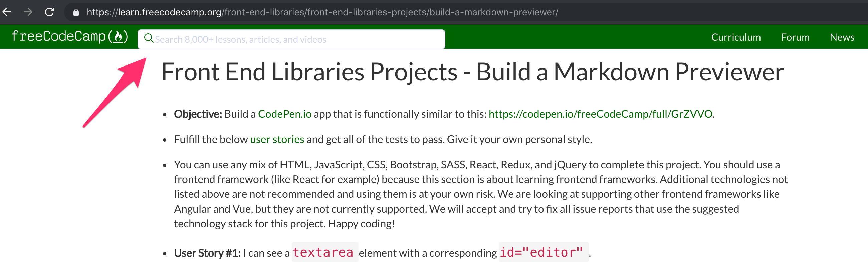The height and width of the screenshot is (264, 868).
Task: Open the Forum page
Action: 795,37
